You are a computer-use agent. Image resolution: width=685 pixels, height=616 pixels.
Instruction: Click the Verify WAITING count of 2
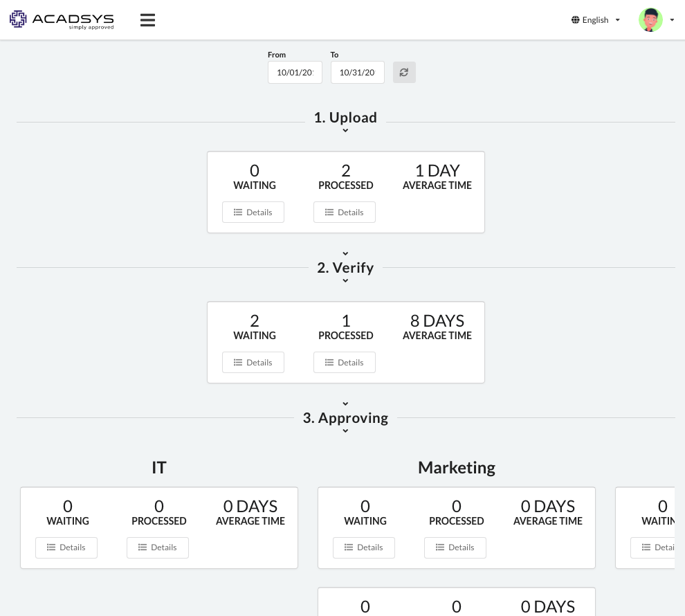tap(255, 320)
